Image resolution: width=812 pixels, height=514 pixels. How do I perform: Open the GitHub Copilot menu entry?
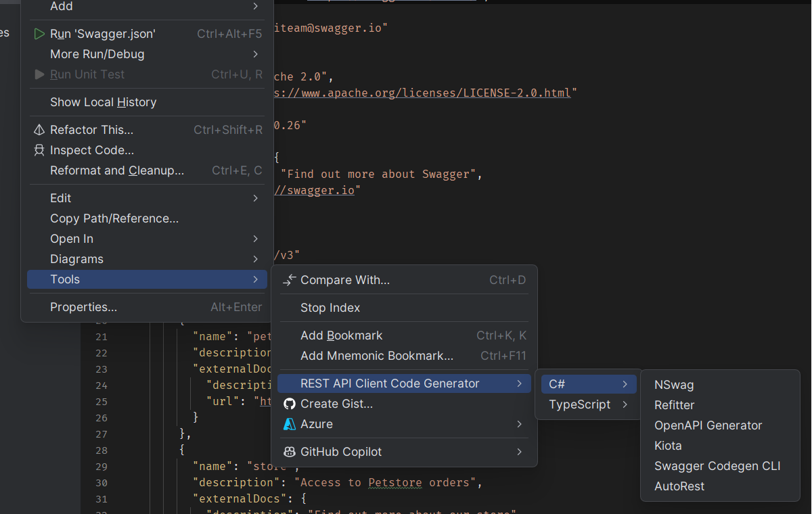pos(405,452)
